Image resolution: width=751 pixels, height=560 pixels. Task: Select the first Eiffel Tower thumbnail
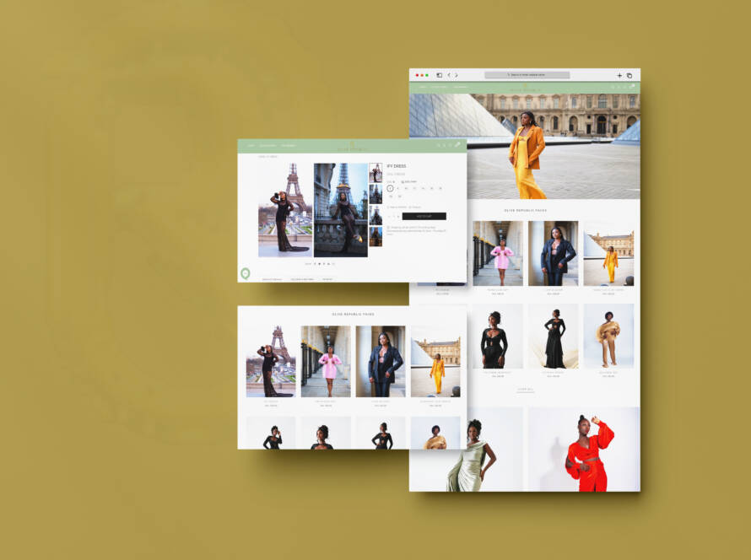375,172
